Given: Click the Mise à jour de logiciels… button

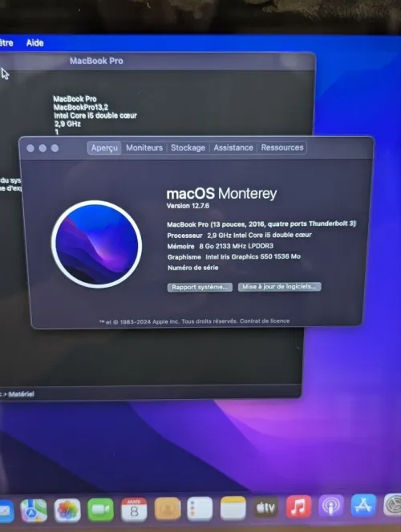Looking at the screenshot, I should (x=279, y=287).
